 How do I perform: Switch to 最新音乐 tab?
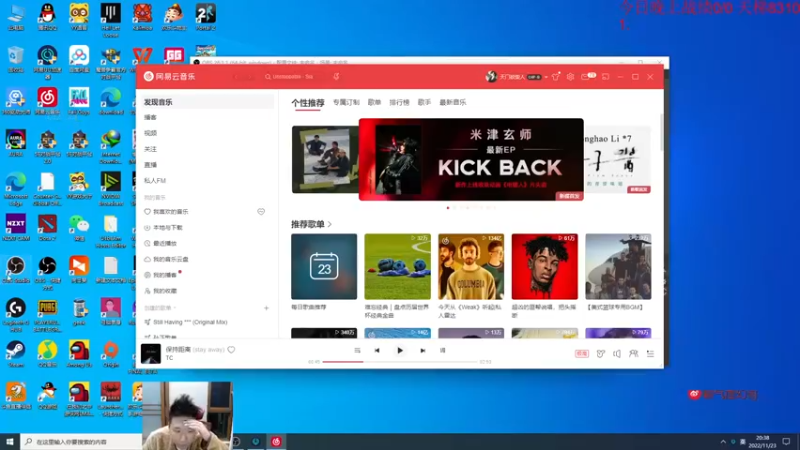click(x=453, y=103)
